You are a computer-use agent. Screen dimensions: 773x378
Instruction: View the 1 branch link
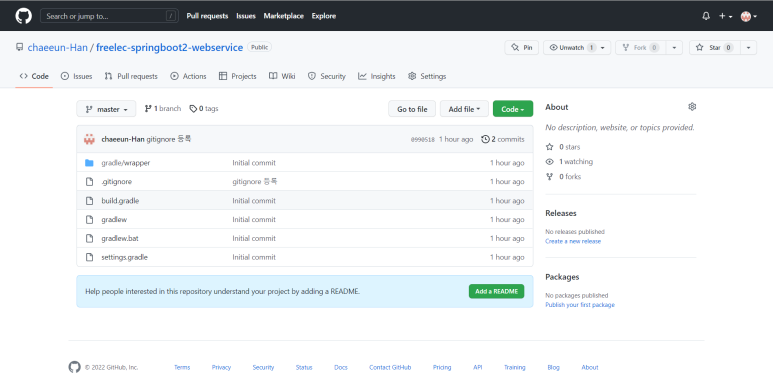tap(163, 108)
